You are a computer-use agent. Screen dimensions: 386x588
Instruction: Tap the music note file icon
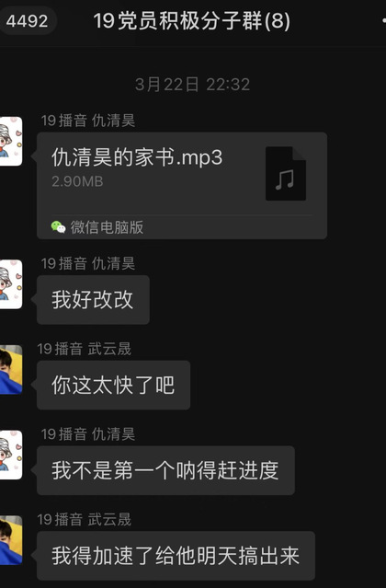point(286,174)
